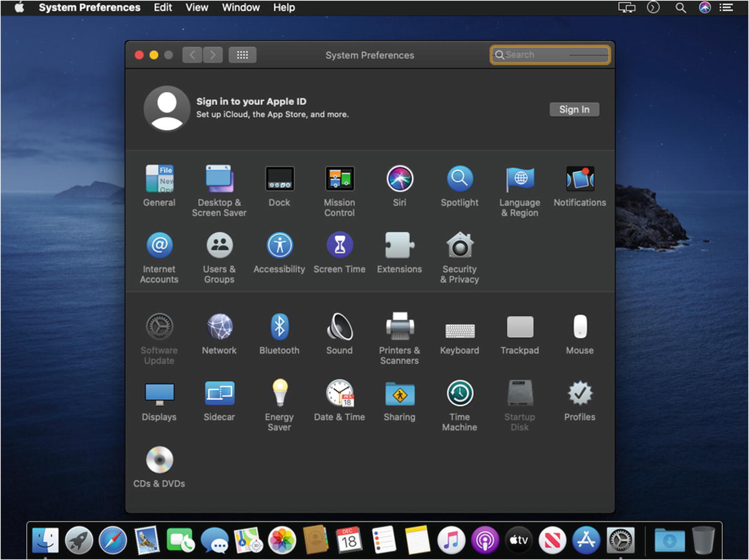Open the View menu
The image size is (749, 560).
(197, 7)
